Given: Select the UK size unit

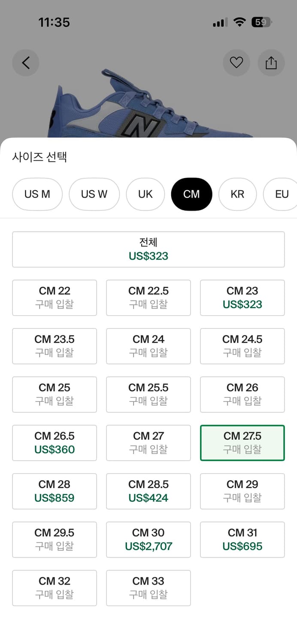Looking at the screenshot, I should click(145, 194).
